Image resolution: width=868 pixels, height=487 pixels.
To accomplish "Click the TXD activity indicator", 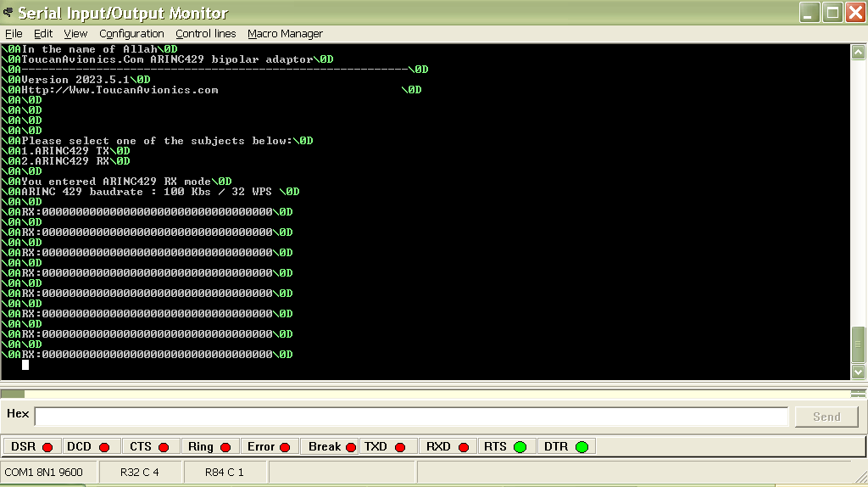I will [388, 446].
